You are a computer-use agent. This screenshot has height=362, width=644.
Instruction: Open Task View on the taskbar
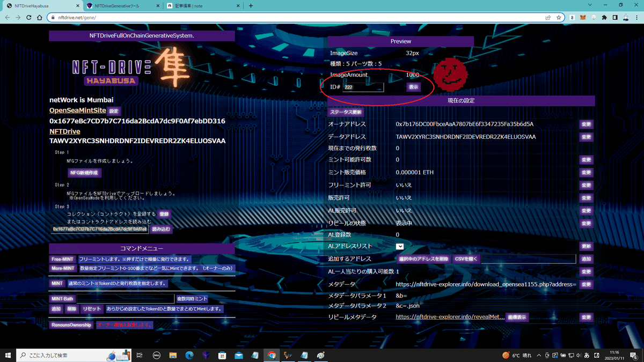coord(139,355)
